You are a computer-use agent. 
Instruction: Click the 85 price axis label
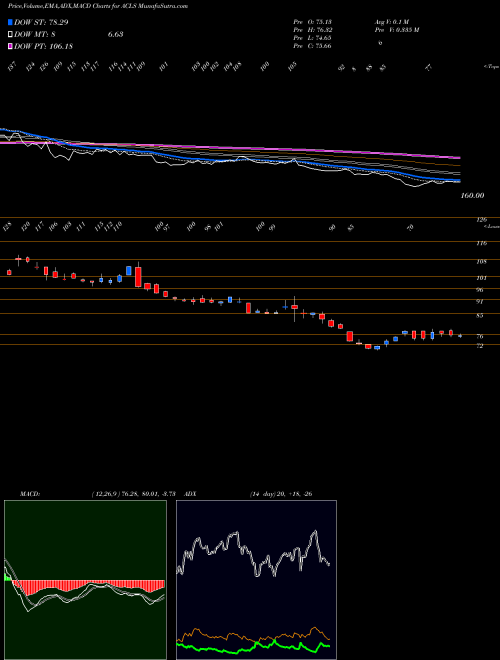[x=480, y=315]
